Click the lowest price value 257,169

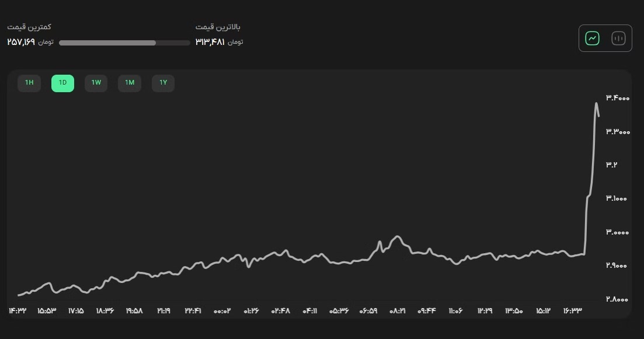(21, 42)
